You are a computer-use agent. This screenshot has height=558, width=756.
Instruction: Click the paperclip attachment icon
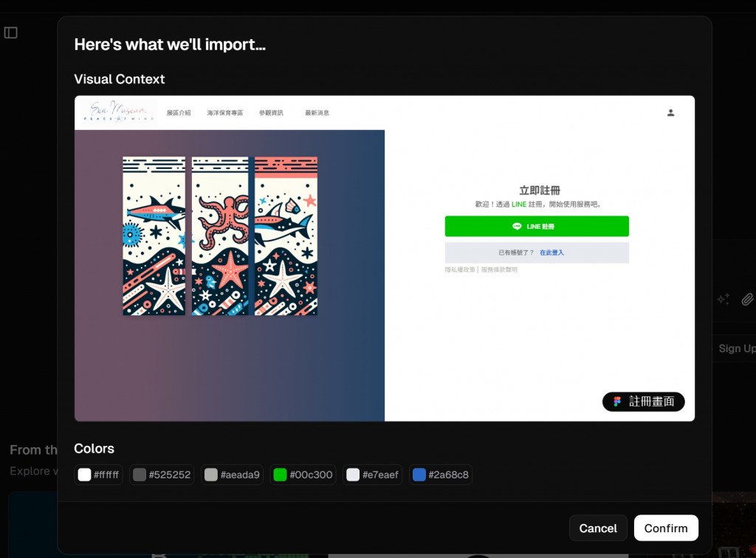tap(747, 299)
